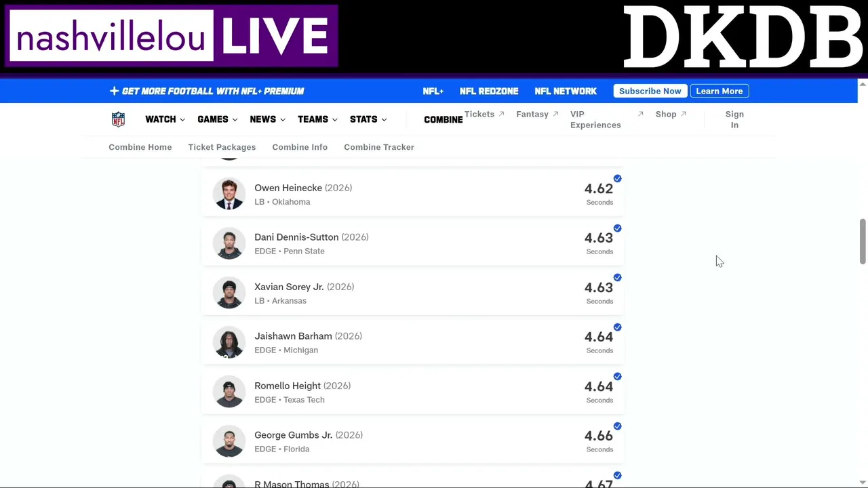Click the 'LB • Arkansas' text
Screen dimensions: 868x488
click(280, 301)
